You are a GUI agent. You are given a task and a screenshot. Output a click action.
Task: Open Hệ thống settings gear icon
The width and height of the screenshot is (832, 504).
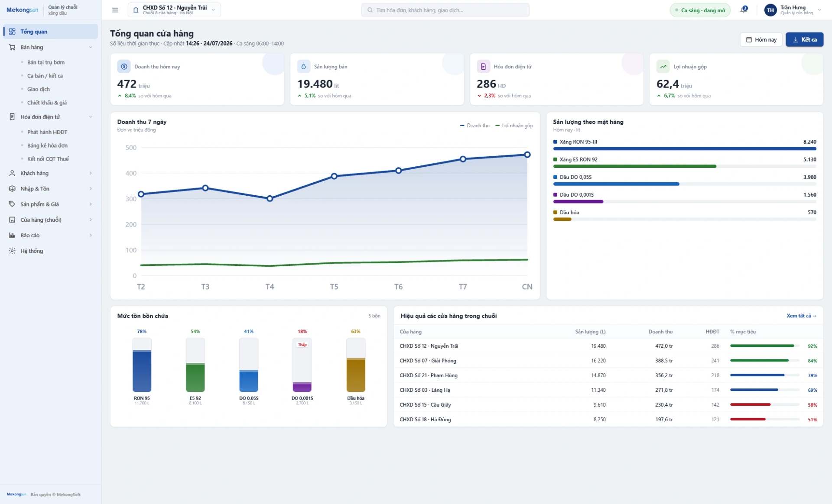coord(12,251)
